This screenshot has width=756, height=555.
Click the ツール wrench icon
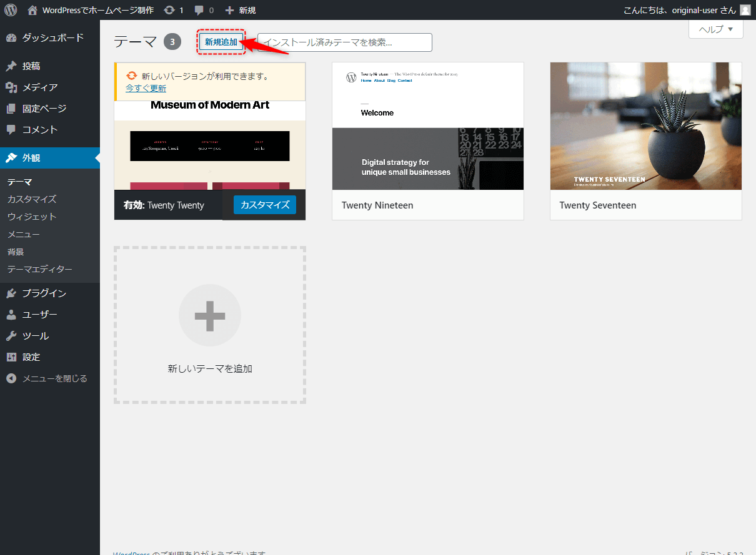11,336
